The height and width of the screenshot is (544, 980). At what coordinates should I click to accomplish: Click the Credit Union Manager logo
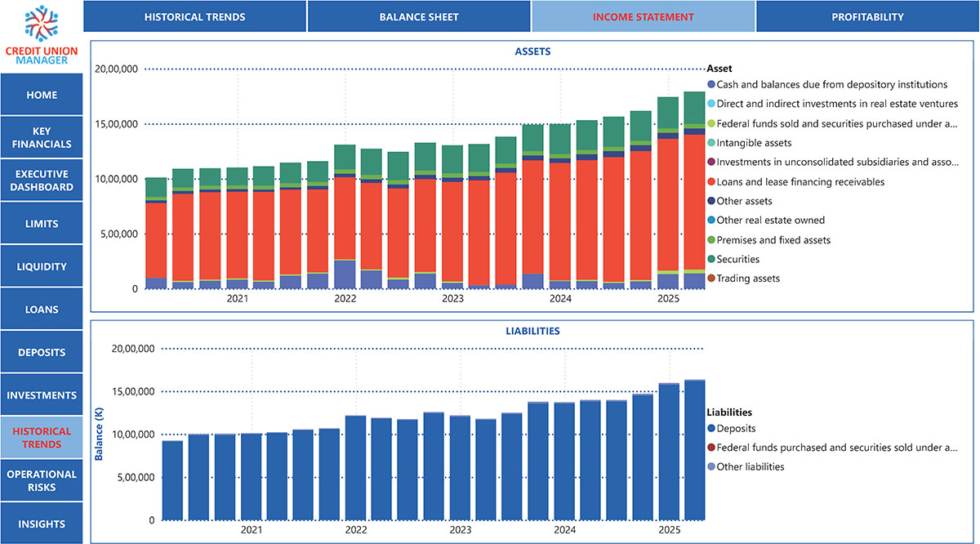tap(42, 34)
